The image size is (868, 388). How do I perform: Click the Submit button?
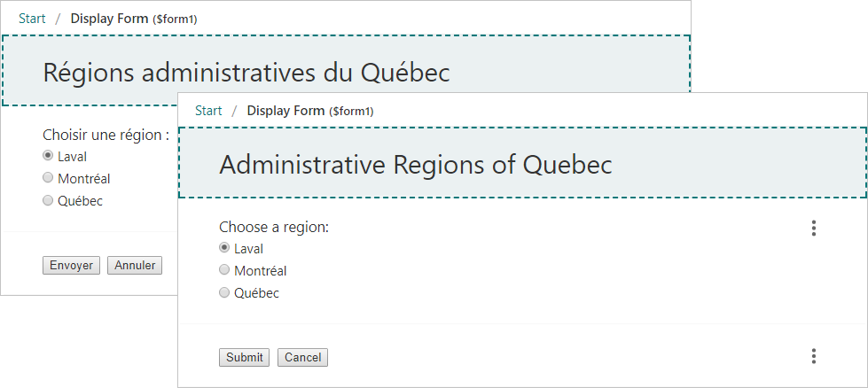point(245,357)
